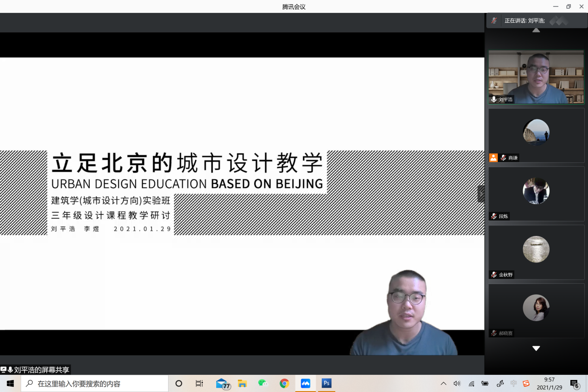Open Tencent Meeting from the taskbar
This screenshot has width=588, height=392.
(x=306, y=383)
